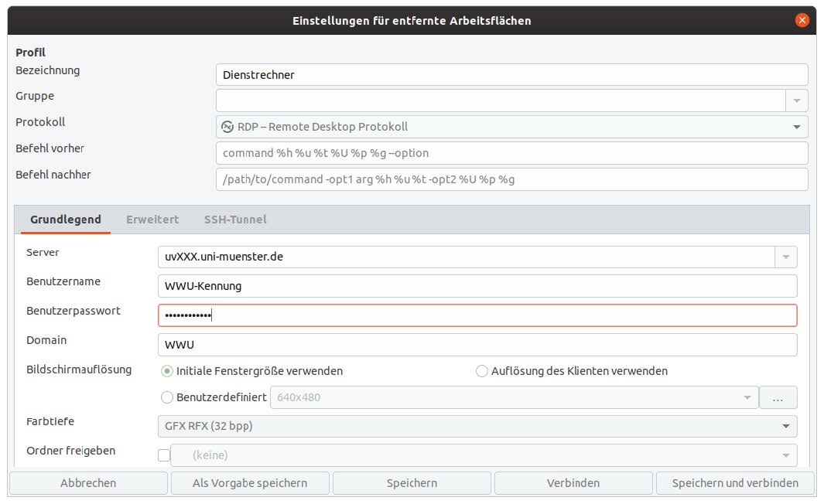The width and height of the screenshot is (824, 504).
Task: Open the shared folder (keine) dropdown
Action: [x=484, y=455]
